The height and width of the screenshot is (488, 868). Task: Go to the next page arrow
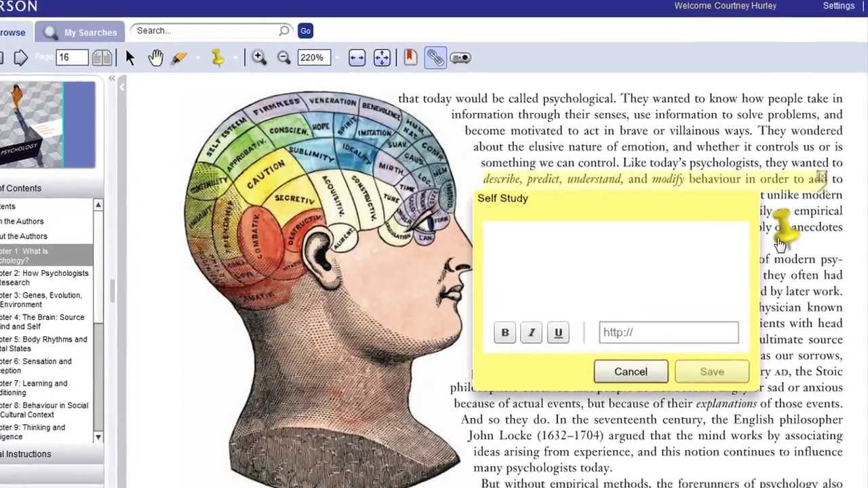(20, 58)
